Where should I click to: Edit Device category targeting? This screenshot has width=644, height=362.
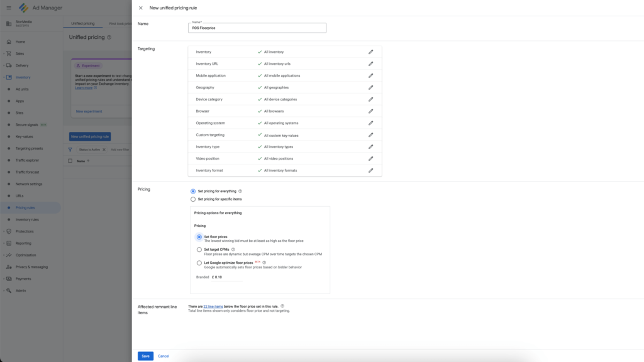(x=370, y=99)
